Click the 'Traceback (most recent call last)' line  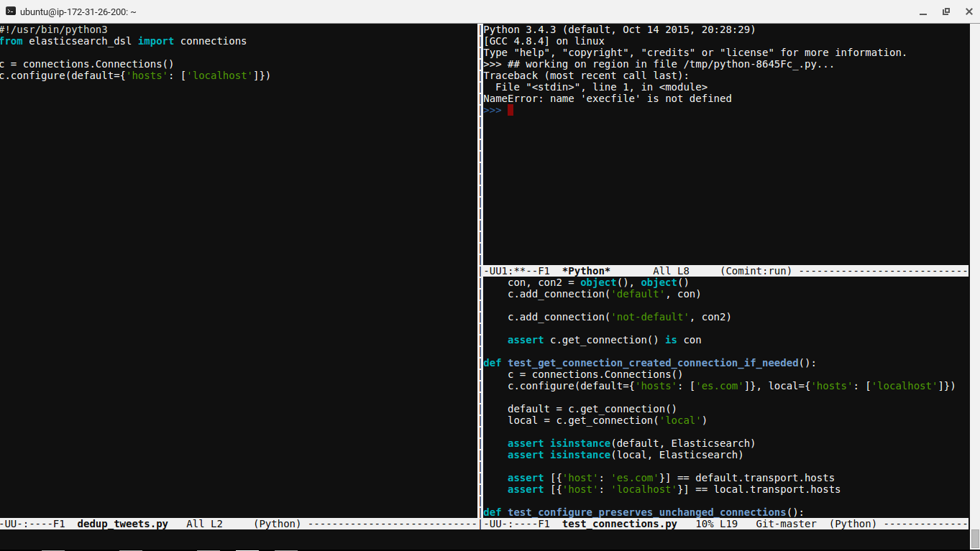586,75
